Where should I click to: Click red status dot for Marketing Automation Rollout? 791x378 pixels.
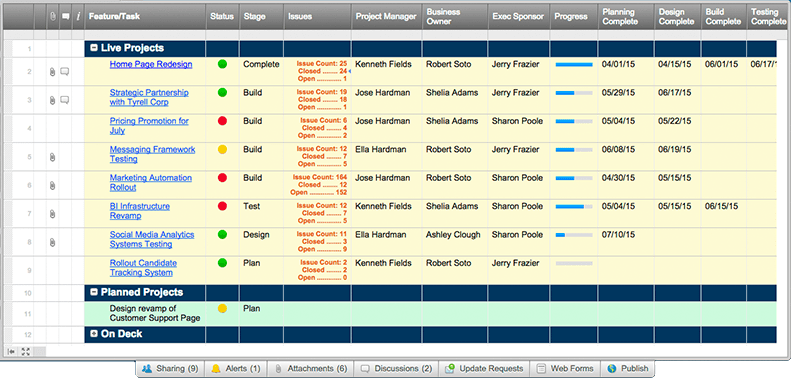(222, 178)
